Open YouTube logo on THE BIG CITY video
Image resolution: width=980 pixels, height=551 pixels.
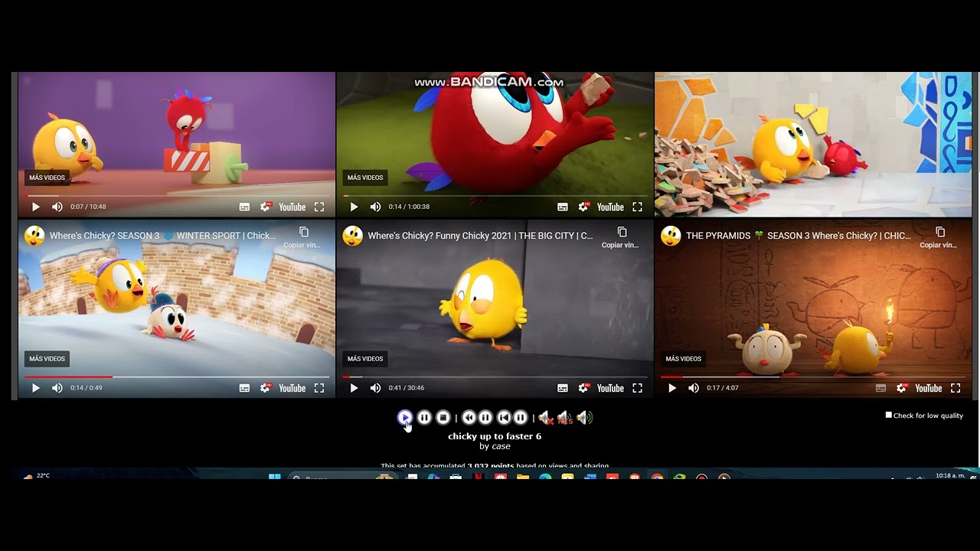pos(610,388)
